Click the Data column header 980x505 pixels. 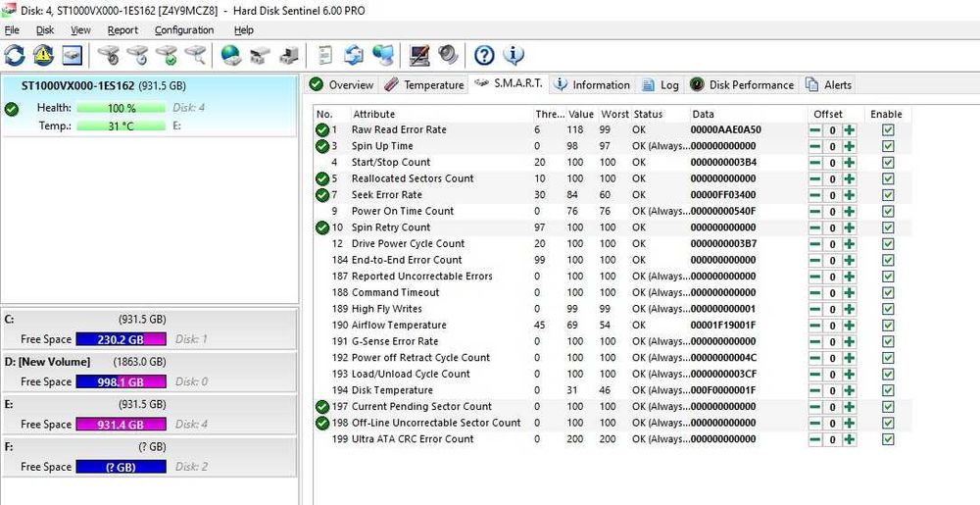click(748, 115)
